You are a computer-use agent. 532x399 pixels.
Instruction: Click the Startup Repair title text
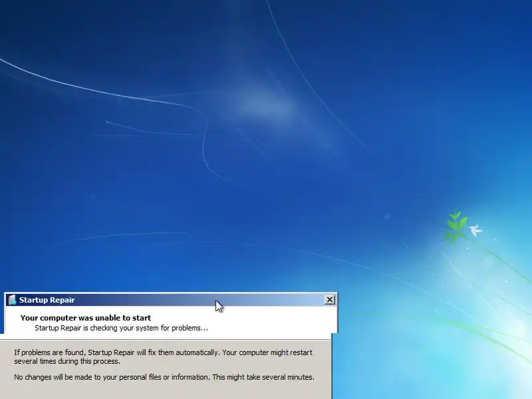[47, 300]
